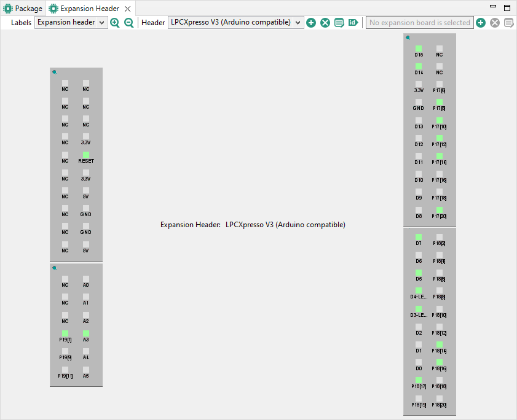517x420 pixels.
Task: Toggle the D15 pin square
Action: coord(419,49)
